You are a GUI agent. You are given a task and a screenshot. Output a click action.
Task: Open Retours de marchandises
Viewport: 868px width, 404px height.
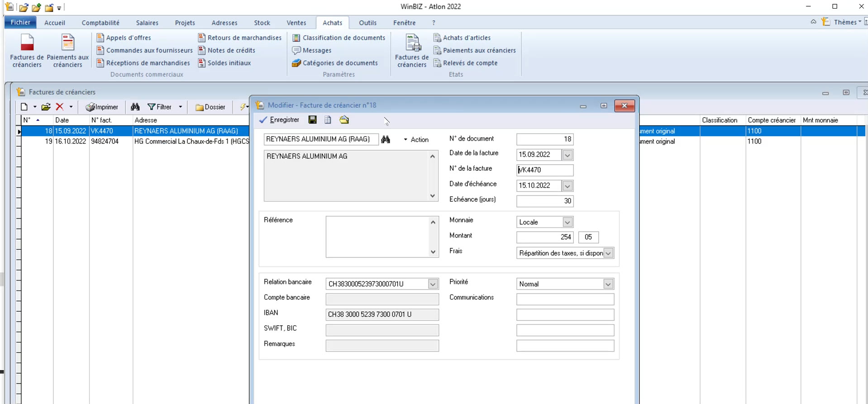[240, 38]
